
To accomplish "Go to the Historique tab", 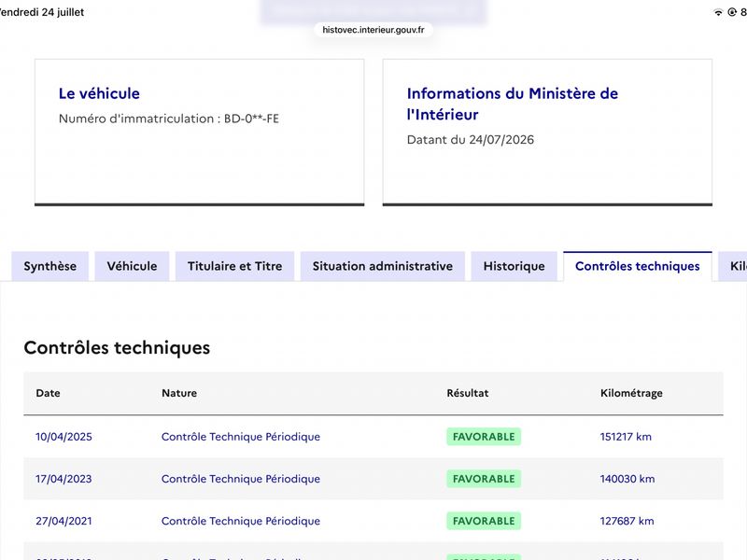I will (514, 266).
